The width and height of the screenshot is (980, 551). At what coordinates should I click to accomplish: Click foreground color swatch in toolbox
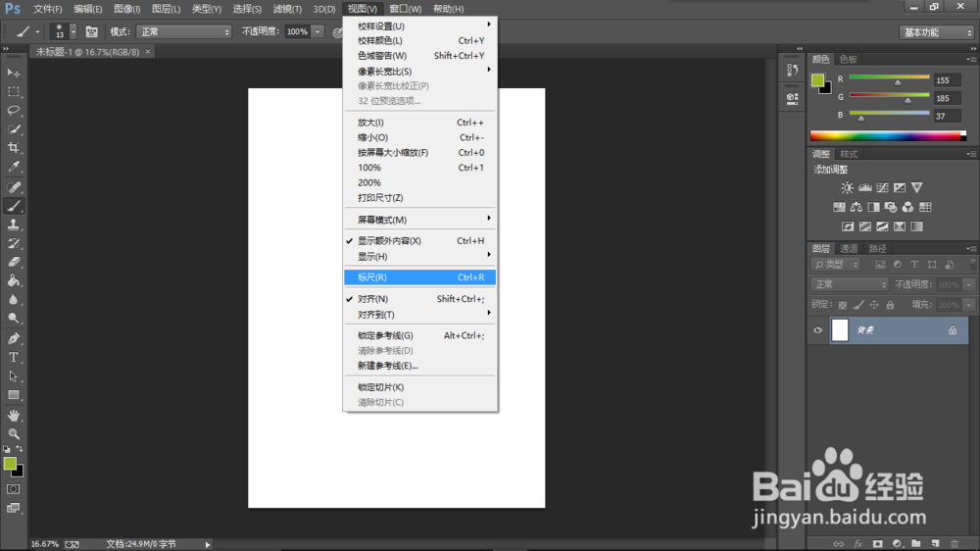pos(10,464)
